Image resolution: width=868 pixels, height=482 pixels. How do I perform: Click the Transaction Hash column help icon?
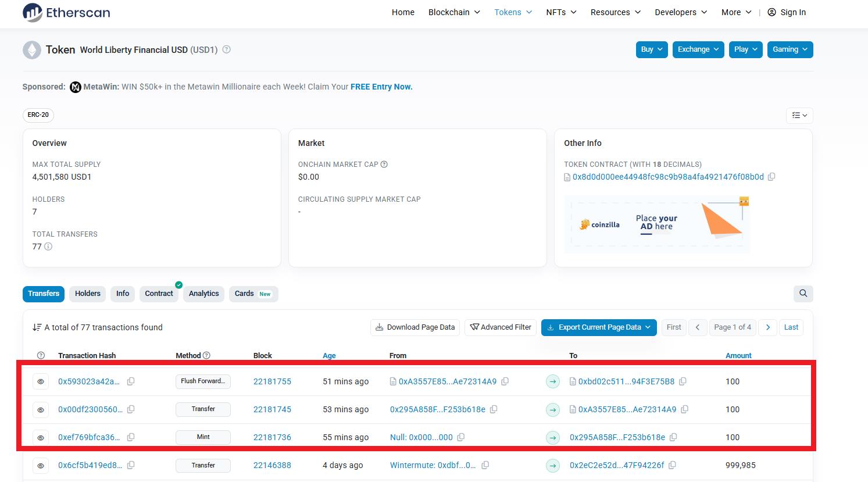[41, 355]
